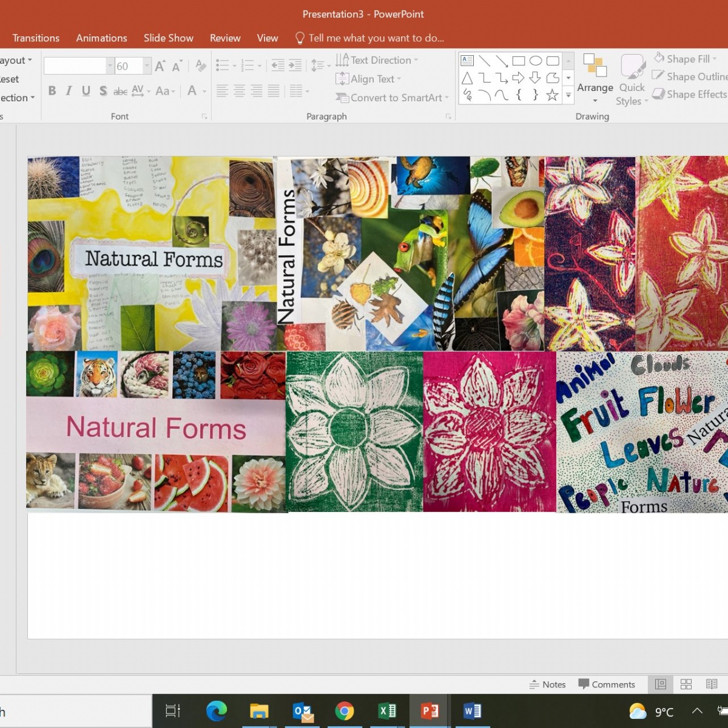Select the Text Box shape tool
The height and width of the screenshot is (728, 728).
[467, 61]
